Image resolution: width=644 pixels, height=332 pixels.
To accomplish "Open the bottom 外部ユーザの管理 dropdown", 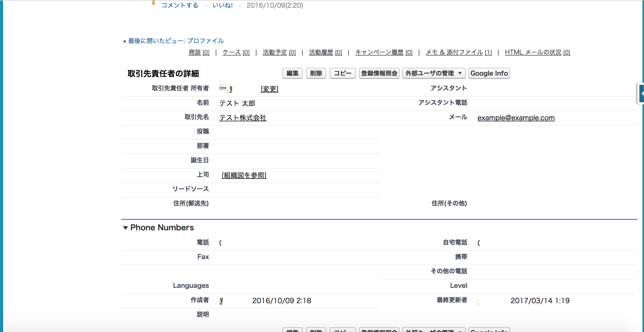I will tap(434, 331).
